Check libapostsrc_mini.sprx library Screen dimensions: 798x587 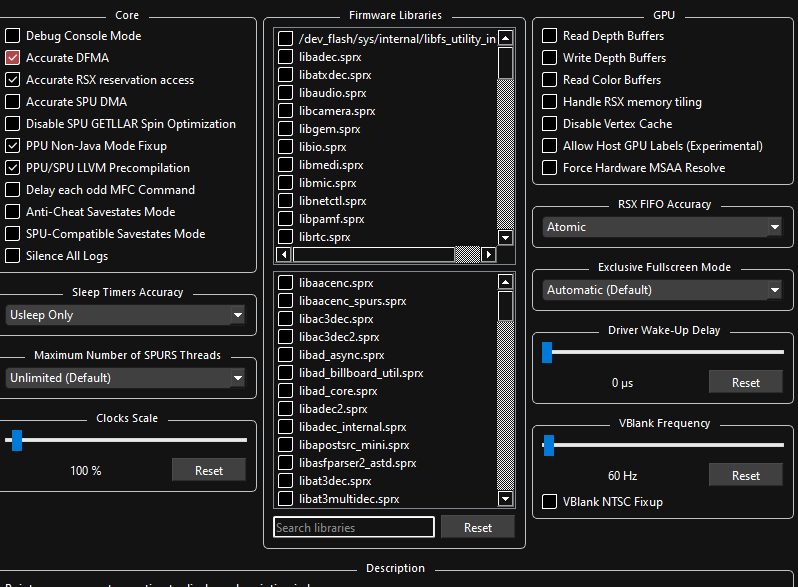pyautogui.click(x=286, y=444)
